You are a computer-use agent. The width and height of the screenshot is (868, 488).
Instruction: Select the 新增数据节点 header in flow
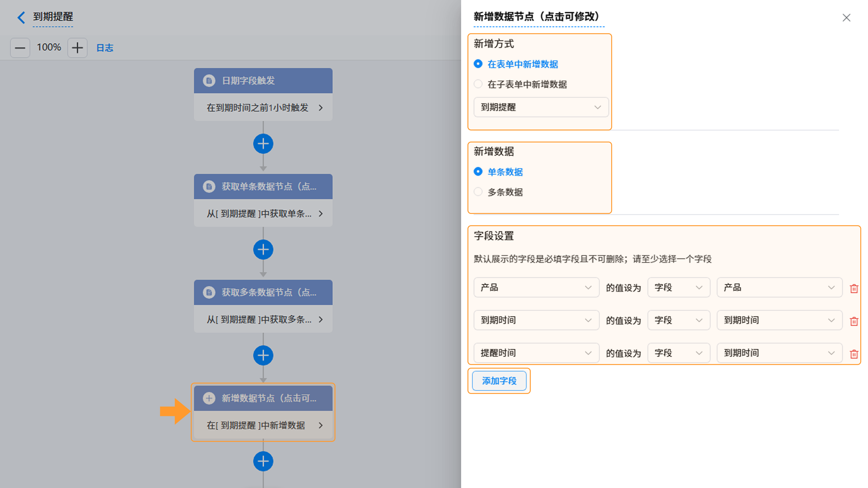(263, 398)
